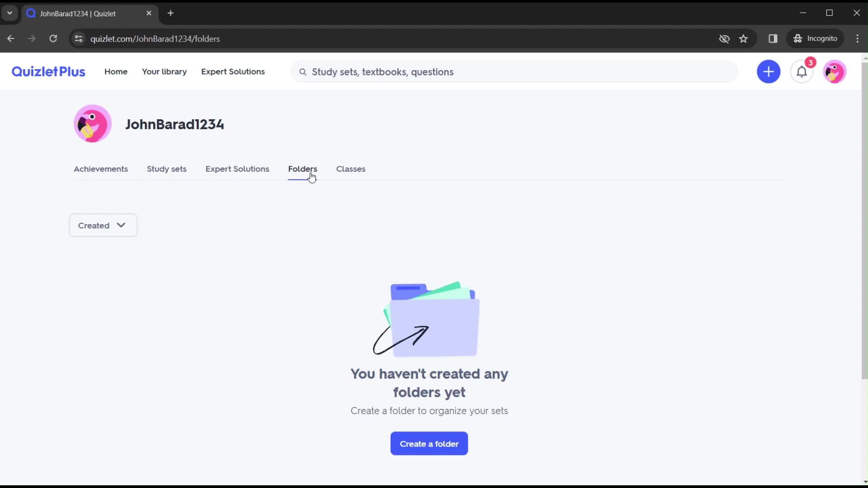The height and width of the screenshot is (488, 868).
Task: Click the Create a folder button
Action: click(429, 443)
